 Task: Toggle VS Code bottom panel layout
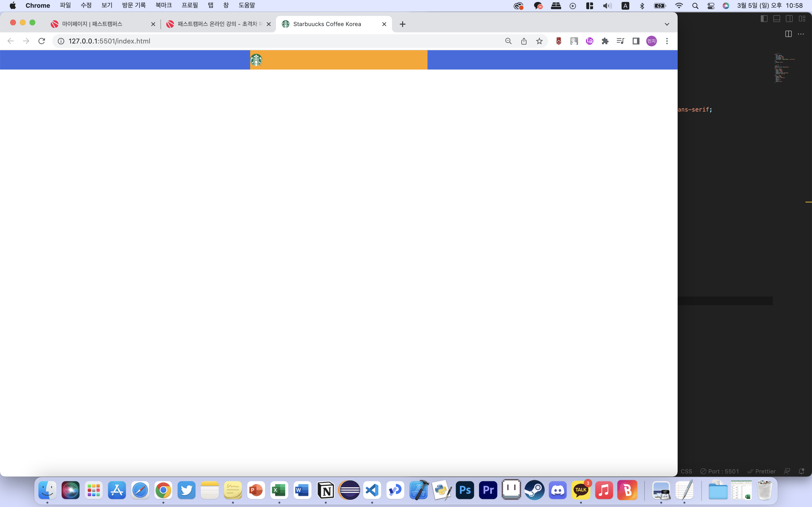click(776, 19)
